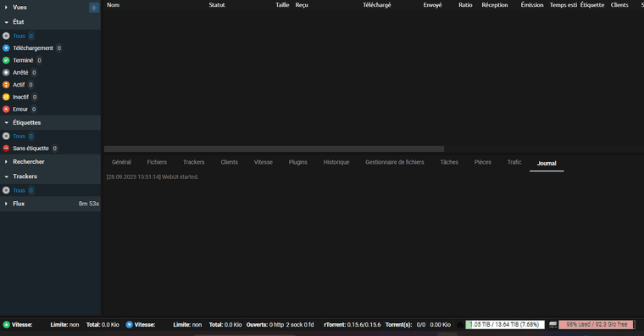The image size is (644, 336).
Task: Click the disk usage bar showing 7.68%
Action: click(505, 324)
